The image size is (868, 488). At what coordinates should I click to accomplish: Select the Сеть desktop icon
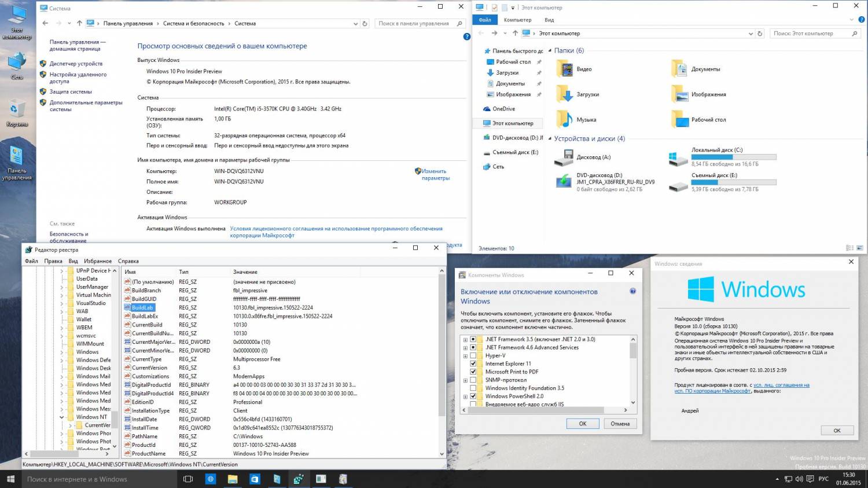coord(17,66)
